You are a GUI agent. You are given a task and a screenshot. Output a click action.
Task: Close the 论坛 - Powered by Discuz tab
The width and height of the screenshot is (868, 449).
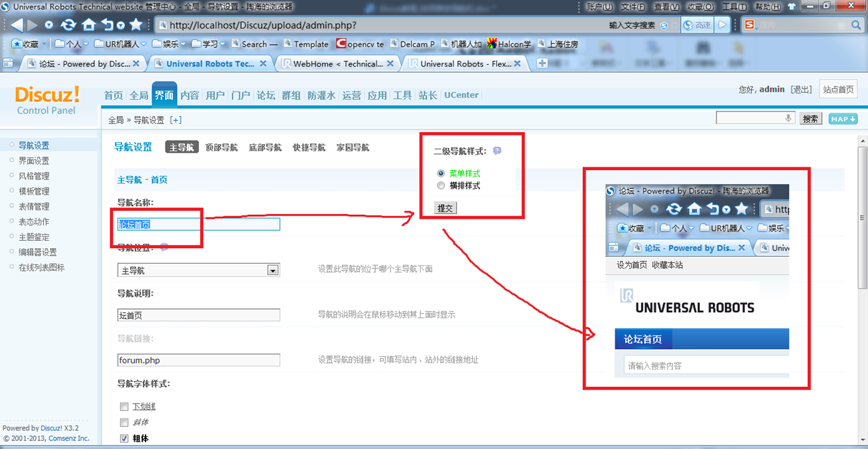pos(136,63)
